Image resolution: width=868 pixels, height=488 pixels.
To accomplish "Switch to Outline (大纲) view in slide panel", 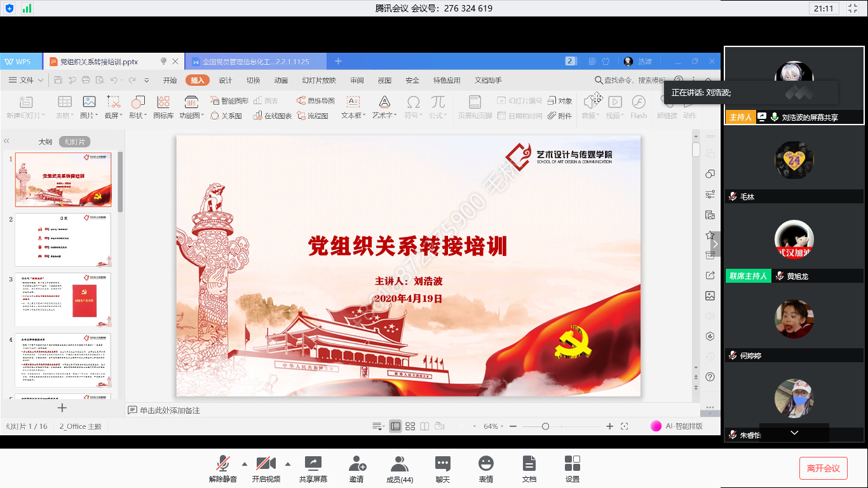I will [x=45, y=142].
